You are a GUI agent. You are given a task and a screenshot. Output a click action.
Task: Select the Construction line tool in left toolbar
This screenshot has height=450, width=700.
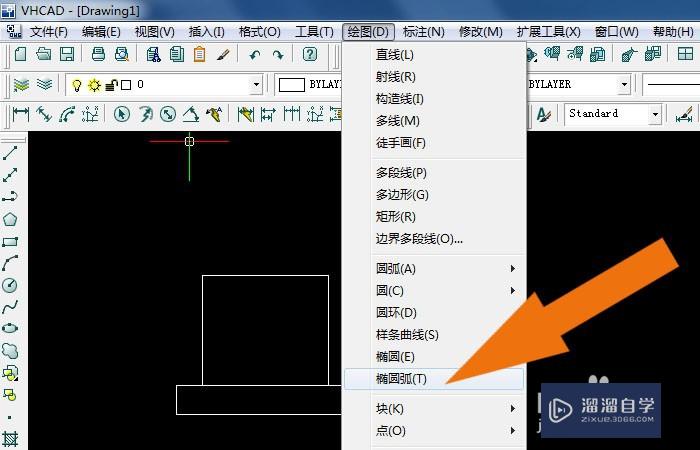[x=10, y=175]
